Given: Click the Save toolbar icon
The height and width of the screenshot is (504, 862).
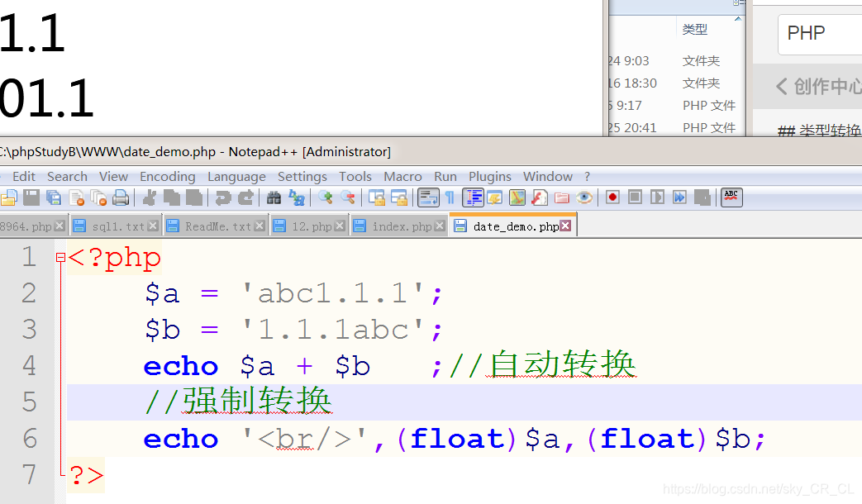Looking at the screenshot, I should 31,197.
